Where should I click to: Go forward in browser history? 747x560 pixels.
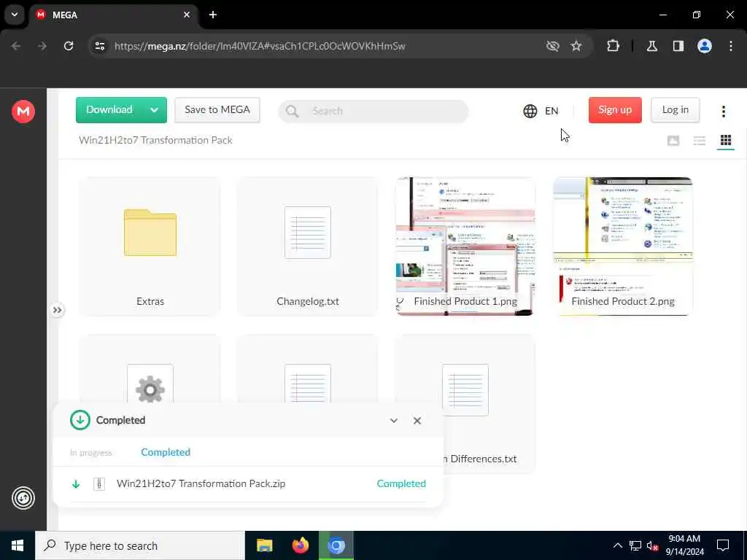point(42,46)
